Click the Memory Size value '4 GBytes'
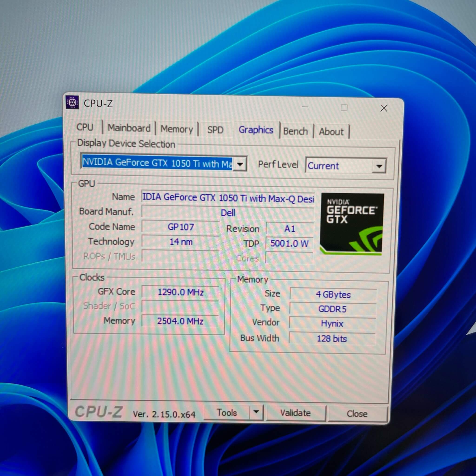 click(x=333, y=294)
